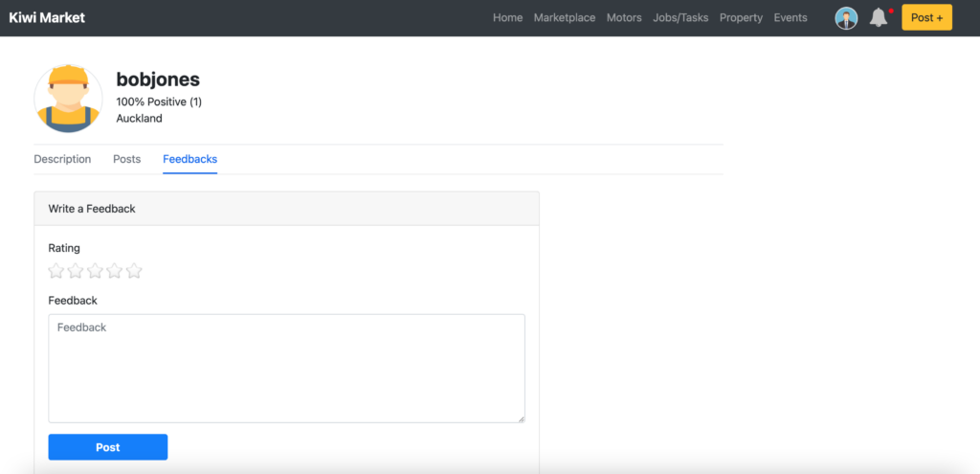The image size is (980, 474).
Task: Select the Feedbacks tab
Action: pyautogui.click(x=190, y=159)
